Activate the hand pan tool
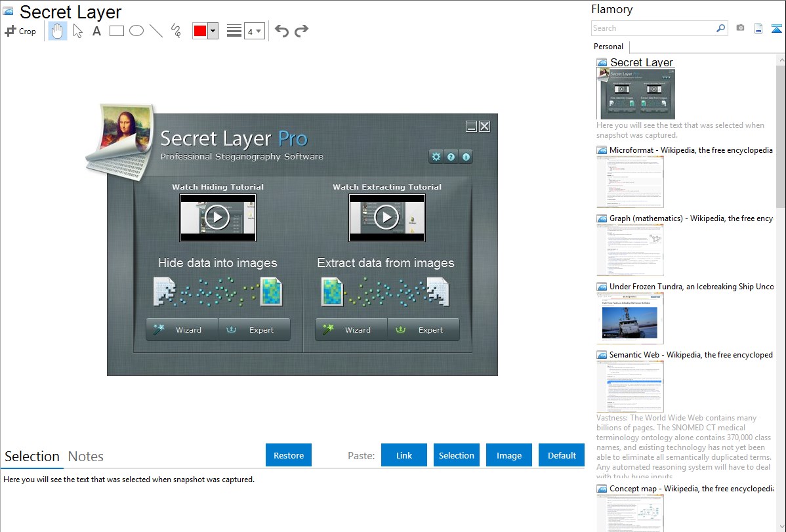Screen dimensions: 786x532 57,31
